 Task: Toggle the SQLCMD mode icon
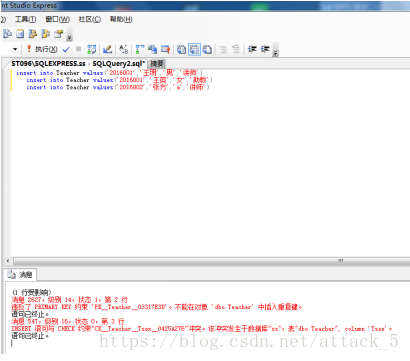pos(165,49)
